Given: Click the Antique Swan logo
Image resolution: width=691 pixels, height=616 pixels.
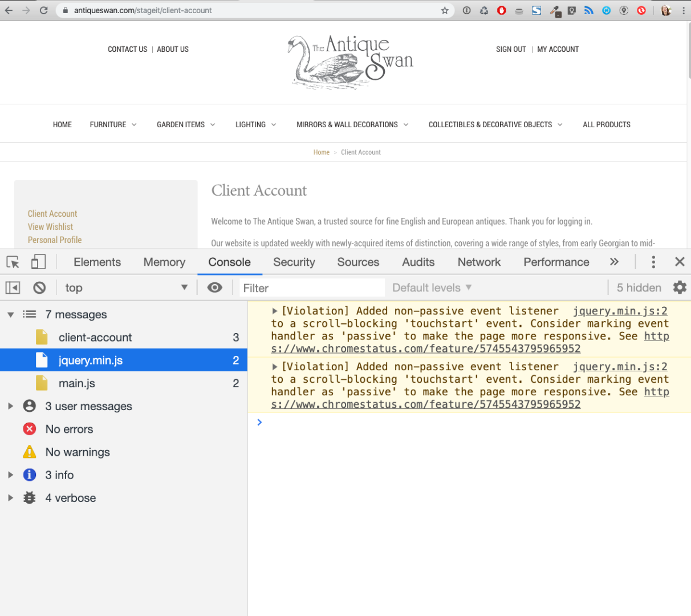Looking at the screenshot, I should [x=351, y=62].
